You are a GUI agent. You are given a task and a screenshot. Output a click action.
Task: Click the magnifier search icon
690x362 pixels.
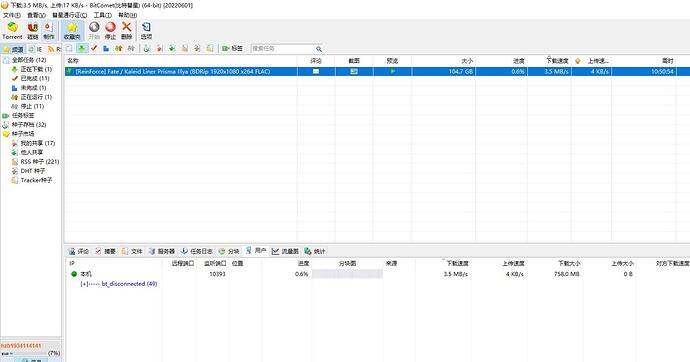[319, 49]
